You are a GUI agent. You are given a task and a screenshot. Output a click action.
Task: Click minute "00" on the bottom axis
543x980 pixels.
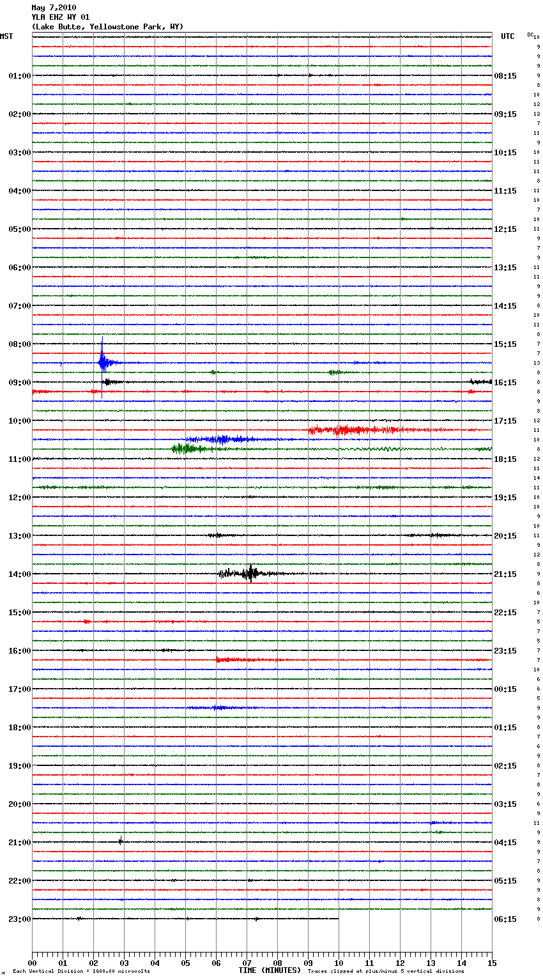(x=32, y=963)
